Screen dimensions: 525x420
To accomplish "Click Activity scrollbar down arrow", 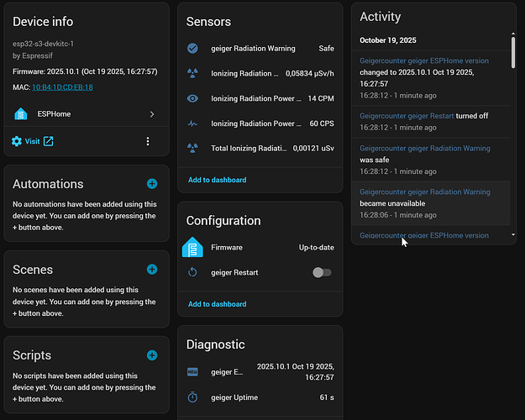I will (513, 234).
